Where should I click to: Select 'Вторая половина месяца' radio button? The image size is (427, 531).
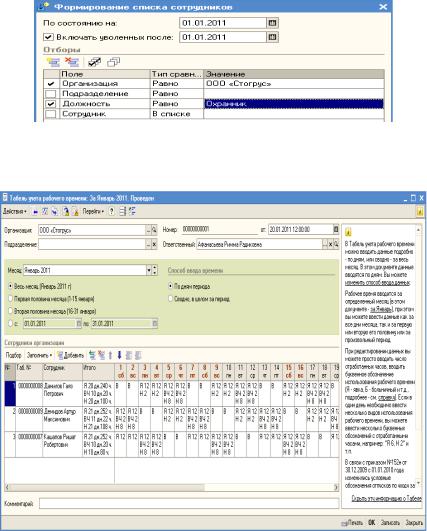coord(10,311)
